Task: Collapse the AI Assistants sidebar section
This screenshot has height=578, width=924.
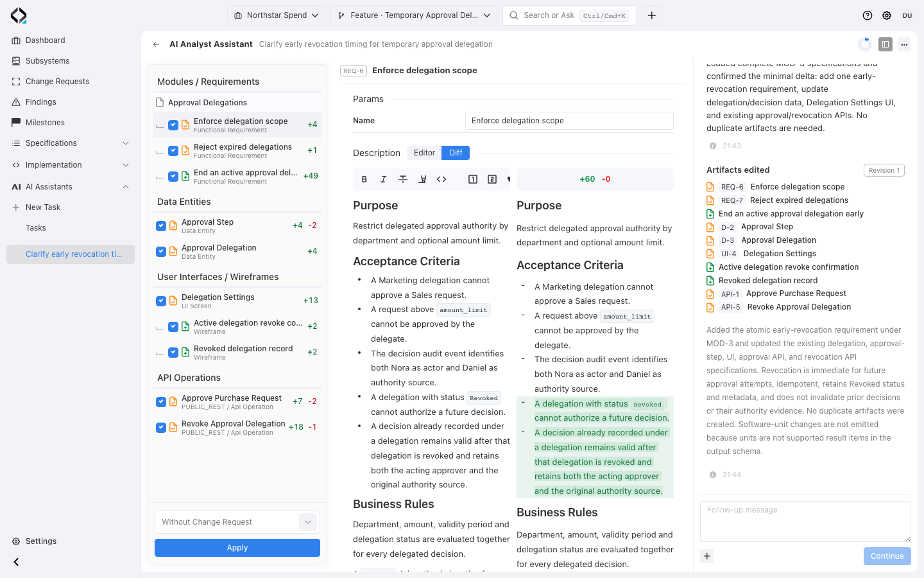Action: [71, 187]
